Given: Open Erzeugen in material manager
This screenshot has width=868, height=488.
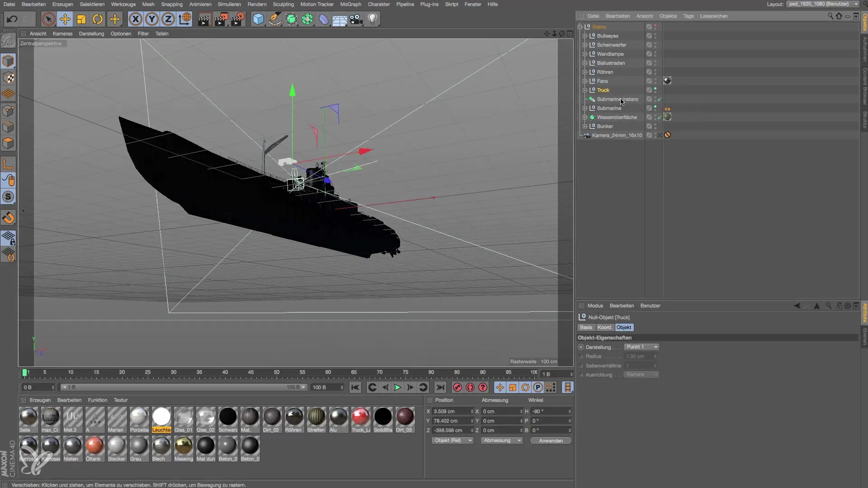Looking at the screenshot, I should (40, 400).
